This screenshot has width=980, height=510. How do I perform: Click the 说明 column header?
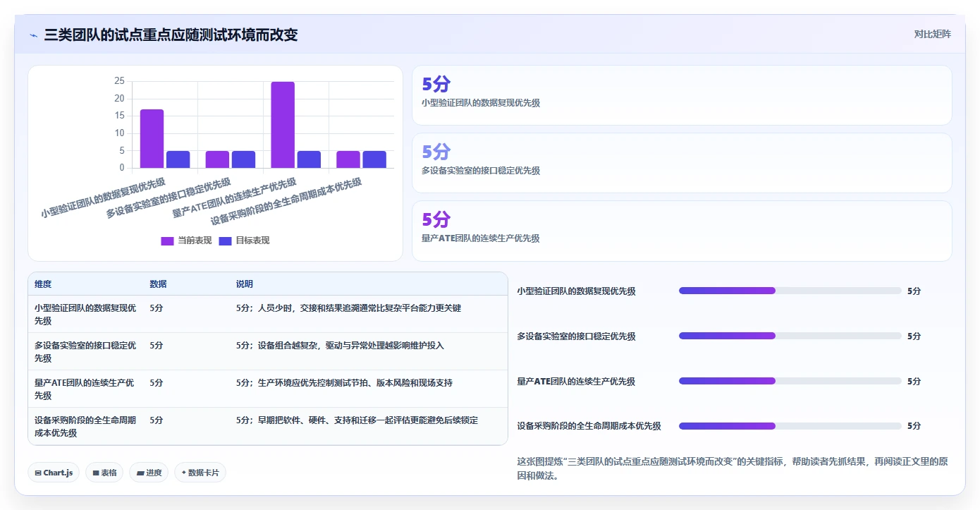[244, 284]
